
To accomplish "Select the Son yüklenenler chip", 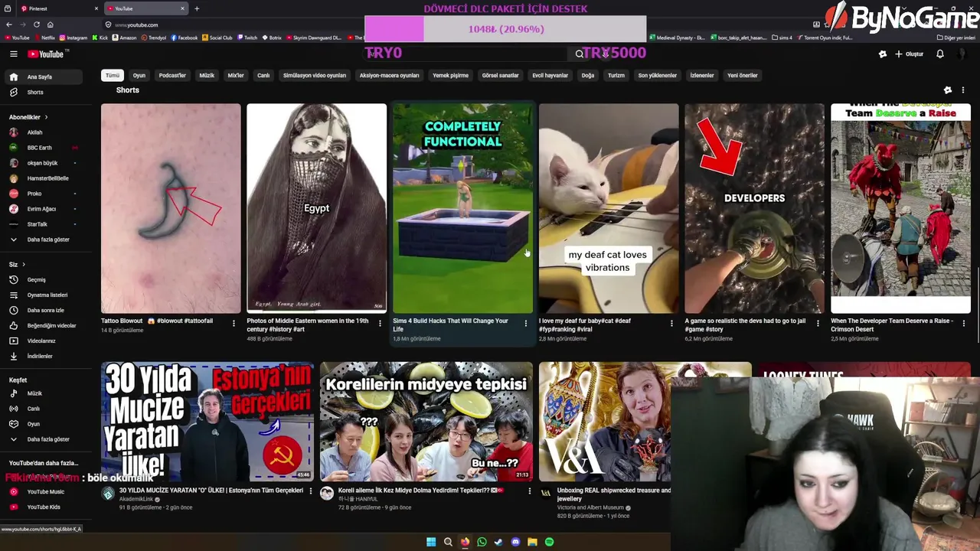I will (x=658, y=75).
